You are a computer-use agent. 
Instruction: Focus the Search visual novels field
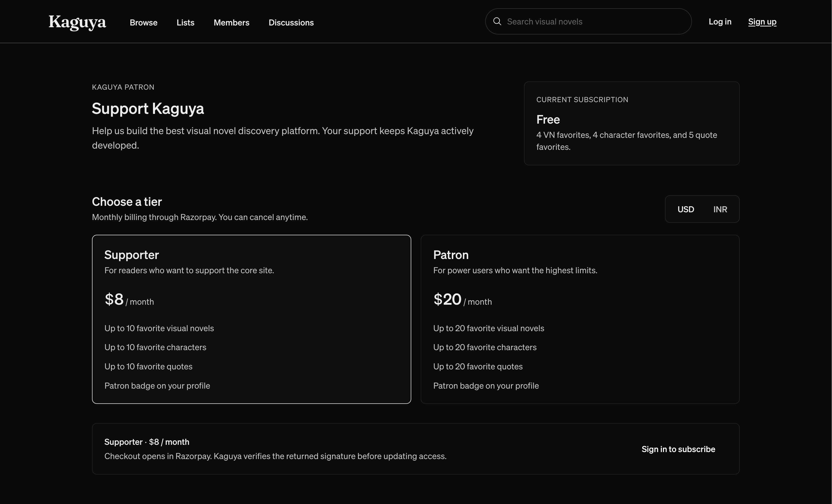pos(588,21)
